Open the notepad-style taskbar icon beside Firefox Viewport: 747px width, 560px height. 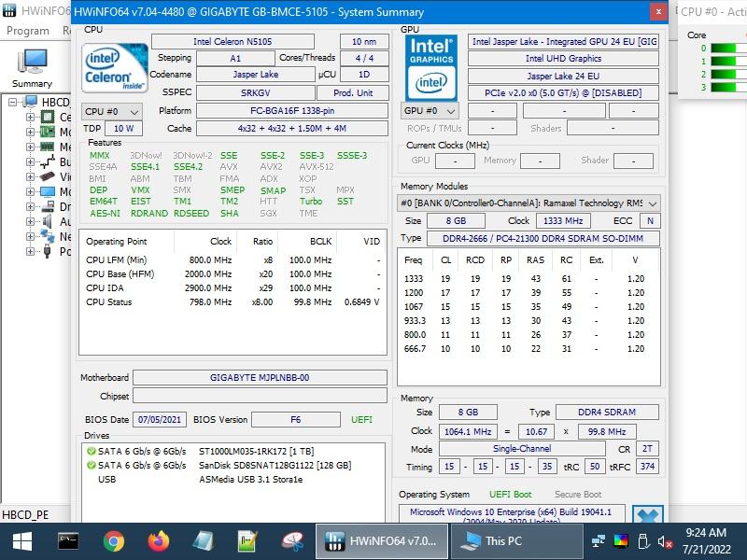pos(204,541)
